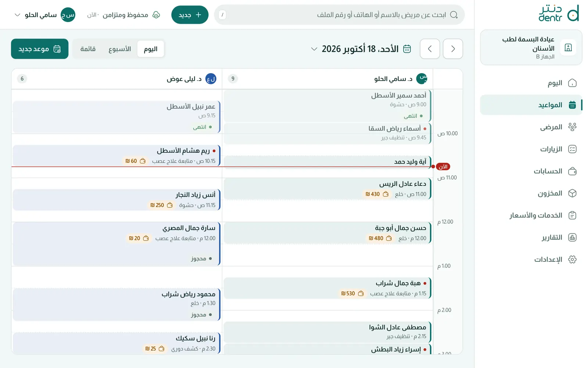Viewport: 588px width, 368px height.
Task: Click د. سامي الحلو column avatar
Action: pyautogui.click(x=422, y=78)
